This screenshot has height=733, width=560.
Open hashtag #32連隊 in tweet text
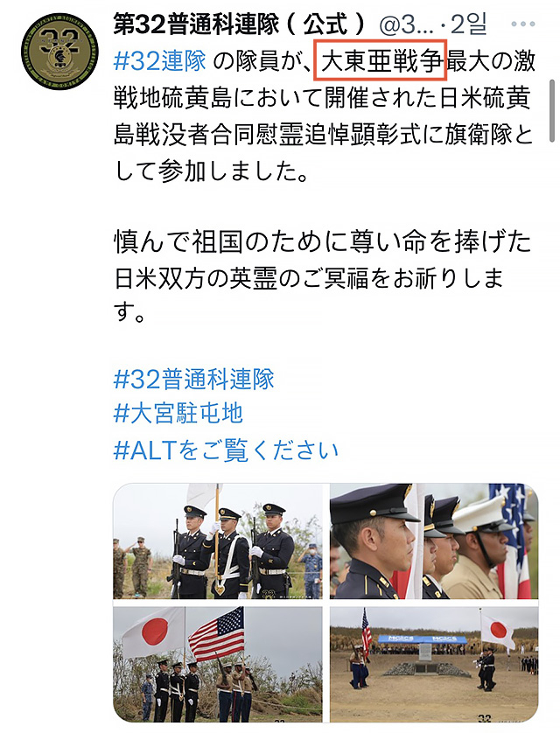point(160,61)
